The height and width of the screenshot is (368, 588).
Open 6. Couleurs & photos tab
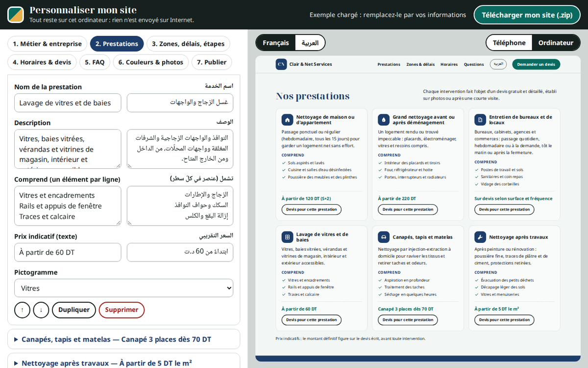[x=151, y=62]
